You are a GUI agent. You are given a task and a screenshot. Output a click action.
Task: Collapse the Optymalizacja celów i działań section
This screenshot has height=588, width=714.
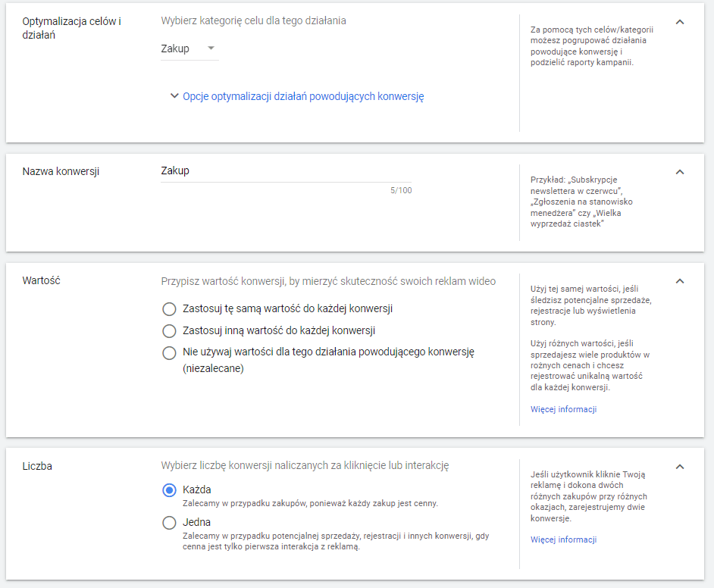680,22
